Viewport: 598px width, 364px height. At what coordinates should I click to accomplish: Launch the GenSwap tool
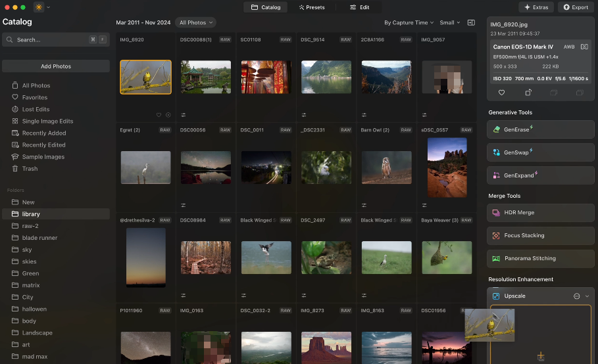pos(540,152)
